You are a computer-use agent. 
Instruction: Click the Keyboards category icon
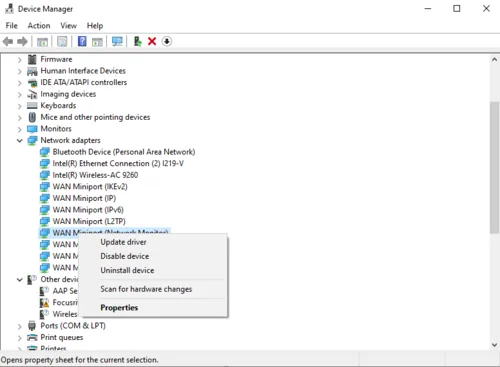click(x=32, y=106)
